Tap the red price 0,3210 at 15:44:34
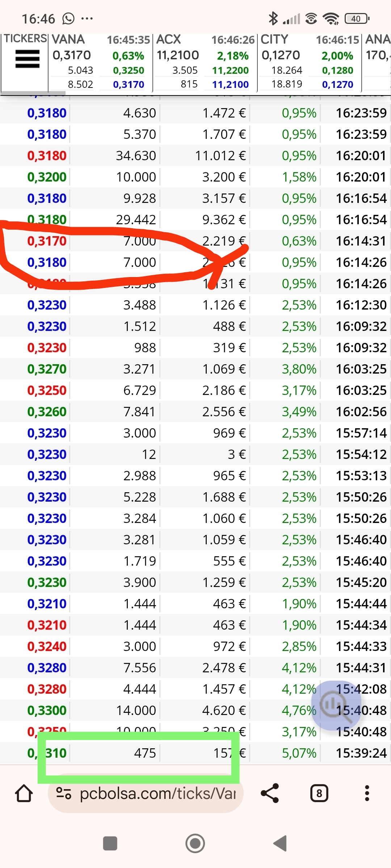 pos(47,625)
